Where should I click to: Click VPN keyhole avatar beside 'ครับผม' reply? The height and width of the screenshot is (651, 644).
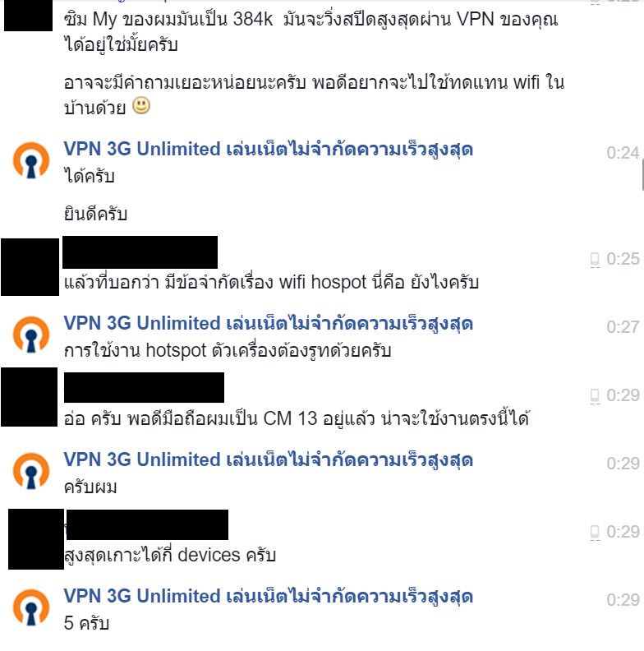point(31,471)
